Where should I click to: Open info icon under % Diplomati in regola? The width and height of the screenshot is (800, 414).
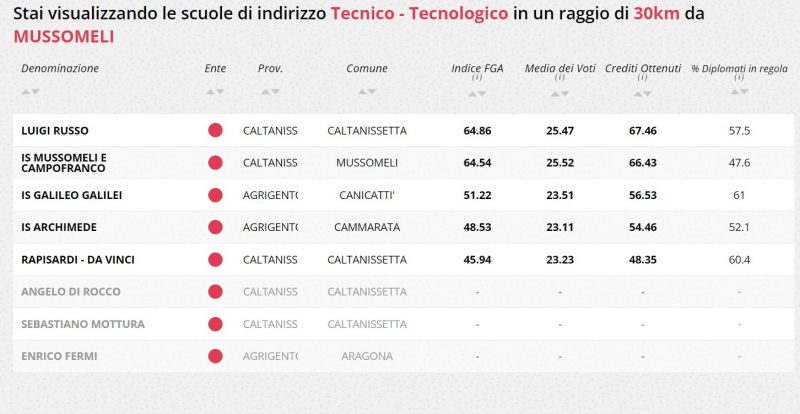(739, 78)
